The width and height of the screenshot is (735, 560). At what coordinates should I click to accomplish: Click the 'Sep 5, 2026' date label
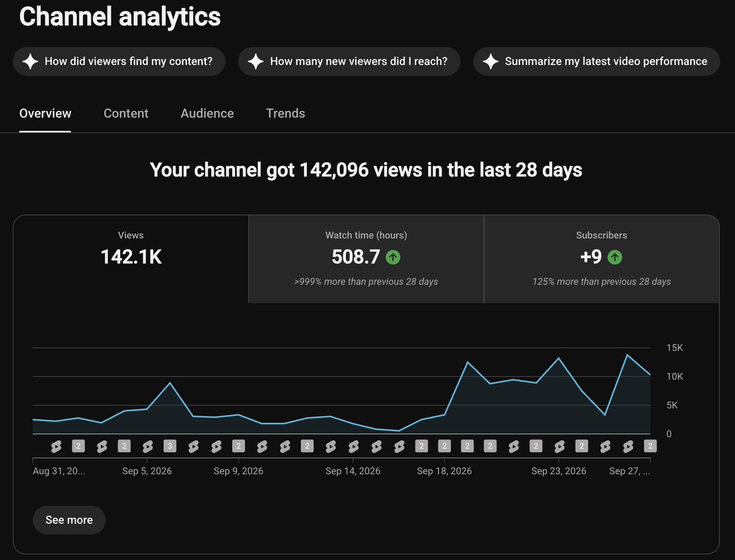pyautogui.click(x=147, y=471)
